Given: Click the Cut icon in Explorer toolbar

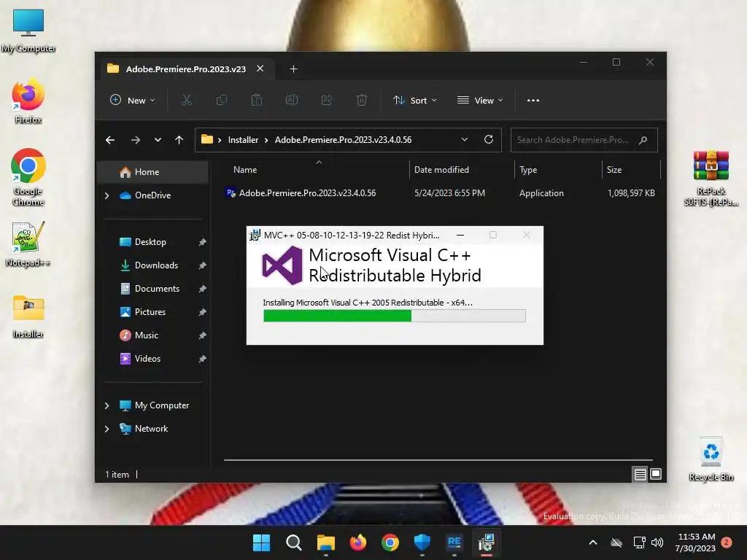Looking at the screenshot, I should (186, 100).
